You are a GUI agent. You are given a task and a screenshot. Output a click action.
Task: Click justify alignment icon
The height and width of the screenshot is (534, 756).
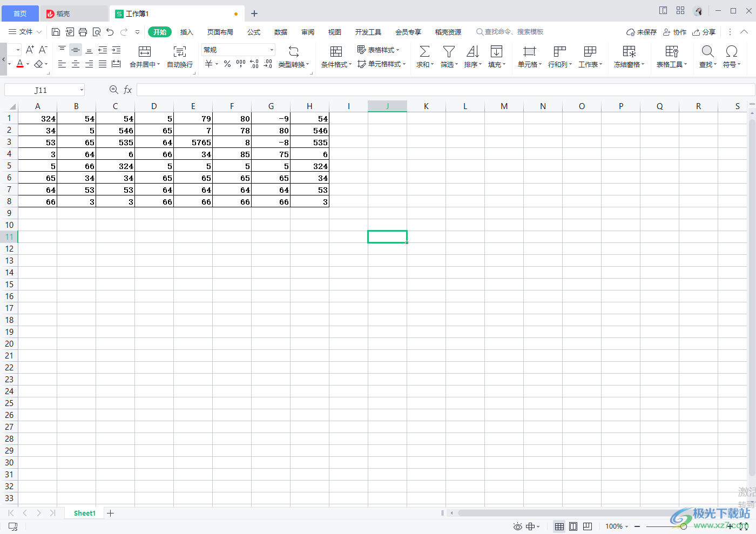point(103,64)
